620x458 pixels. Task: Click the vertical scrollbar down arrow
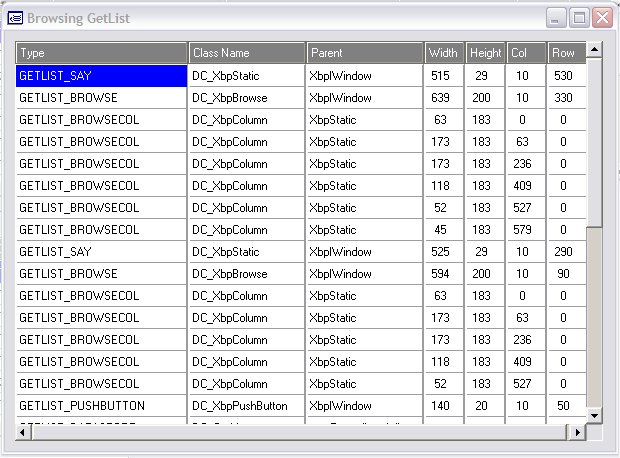point(594,415)
